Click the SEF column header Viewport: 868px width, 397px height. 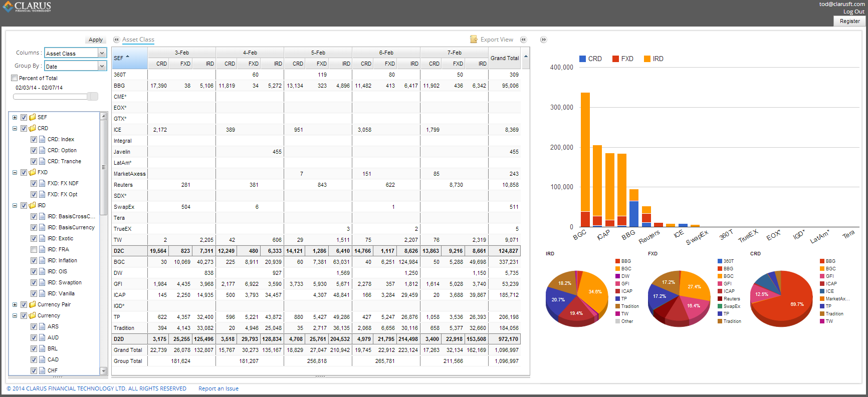[130, 58]
